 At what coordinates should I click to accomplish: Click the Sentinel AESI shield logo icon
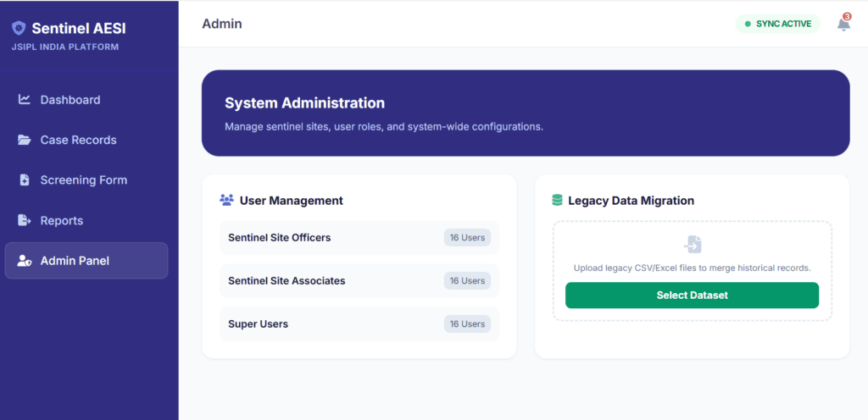(x=19, y=28)
